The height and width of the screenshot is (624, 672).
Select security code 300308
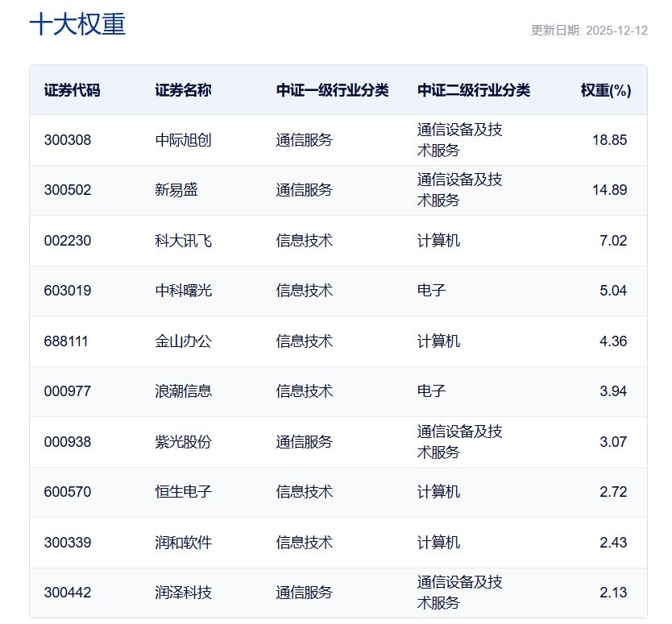(68, 140)
